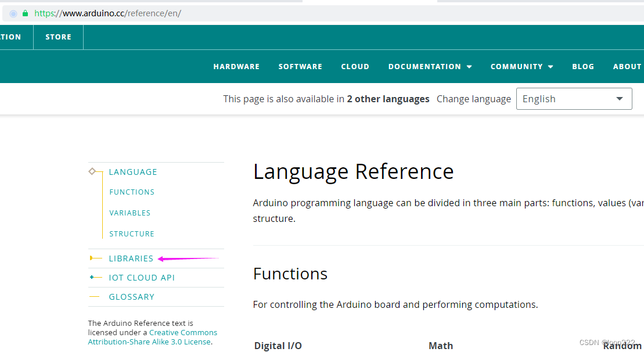This screenshot has width=644, height=352.
Task: Expand the IOT CLOUD API plus icon
Action: click(92, 278)
